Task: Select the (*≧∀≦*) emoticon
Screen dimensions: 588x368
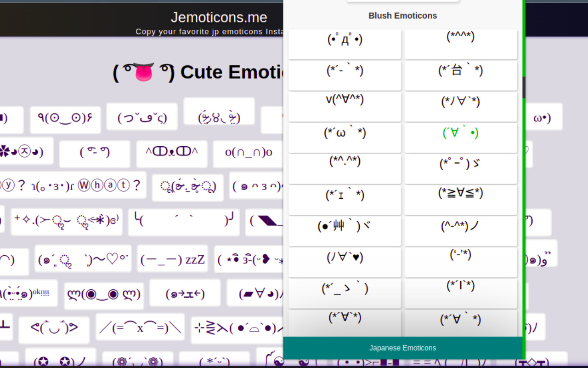Action: (x=461, y=200)
